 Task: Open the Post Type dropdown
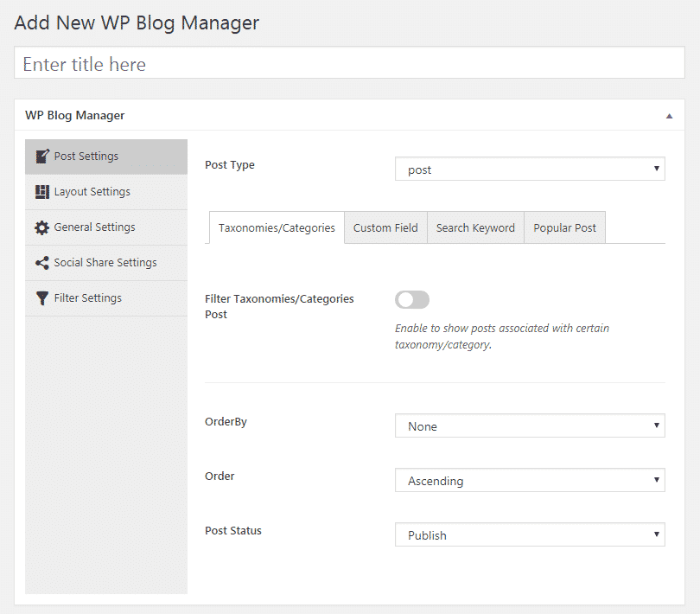pyautogui.click(x=530, y=169)
